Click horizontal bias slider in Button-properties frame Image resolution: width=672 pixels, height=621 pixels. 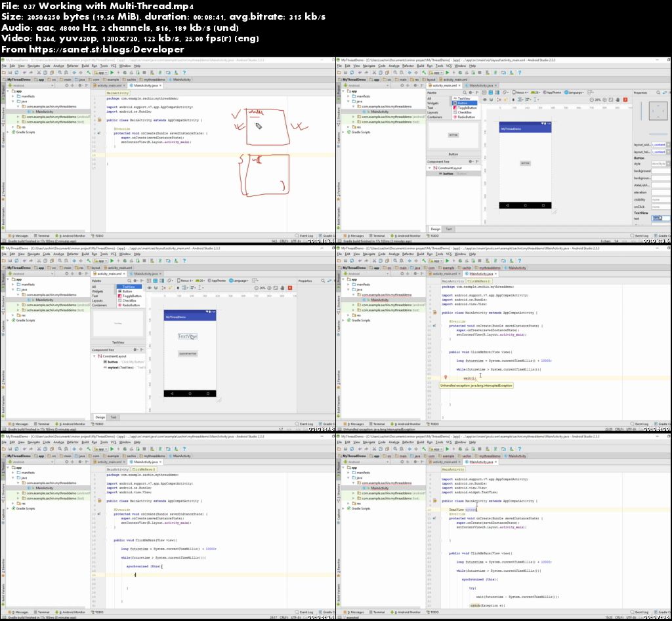(658, 134)
